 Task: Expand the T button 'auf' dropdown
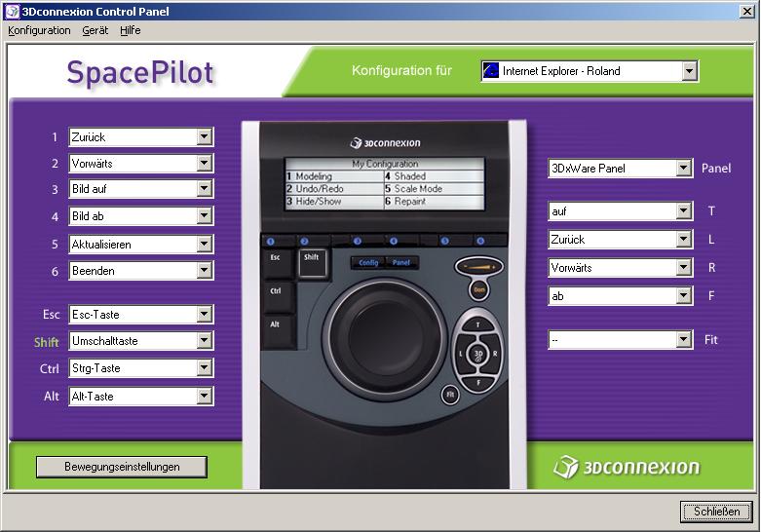tap(684, 211)
